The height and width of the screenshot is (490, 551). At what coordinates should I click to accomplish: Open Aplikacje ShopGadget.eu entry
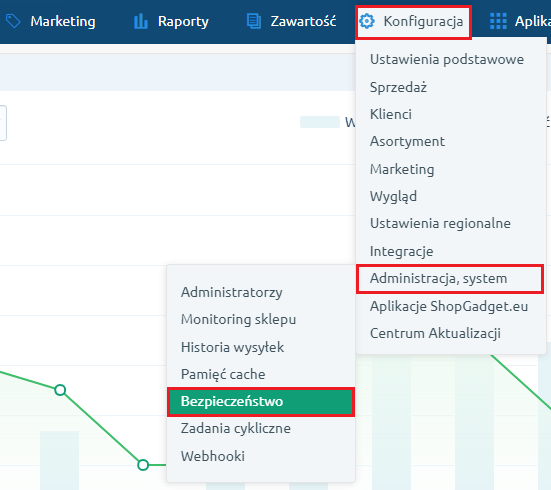(449, 306)
